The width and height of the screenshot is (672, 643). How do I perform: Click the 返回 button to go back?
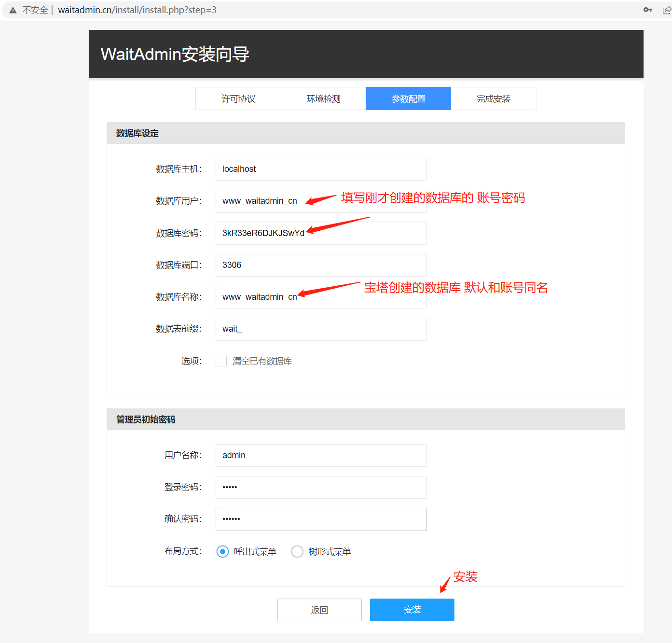point(319,610)
